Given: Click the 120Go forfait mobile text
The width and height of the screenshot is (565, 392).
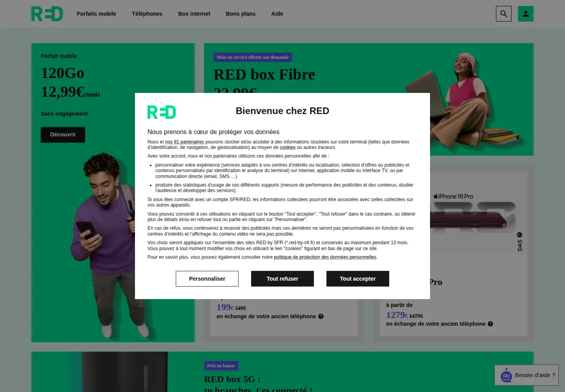Looking at the screenshot, I should point(62,73).
